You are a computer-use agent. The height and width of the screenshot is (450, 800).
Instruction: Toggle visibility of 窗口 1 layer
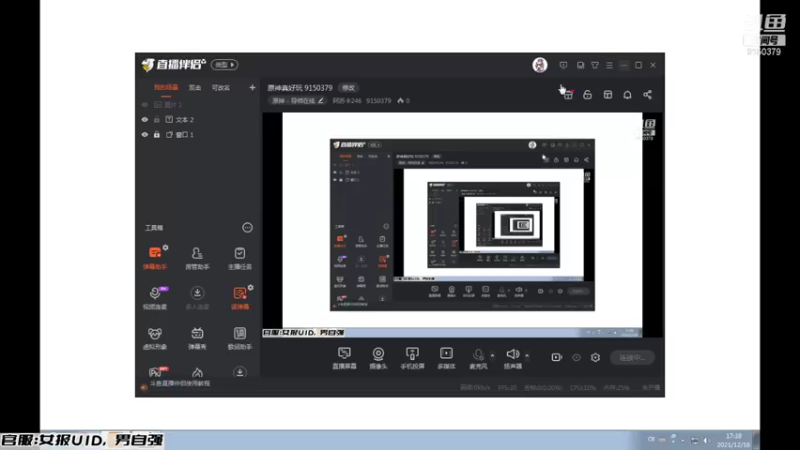[145, 135]
